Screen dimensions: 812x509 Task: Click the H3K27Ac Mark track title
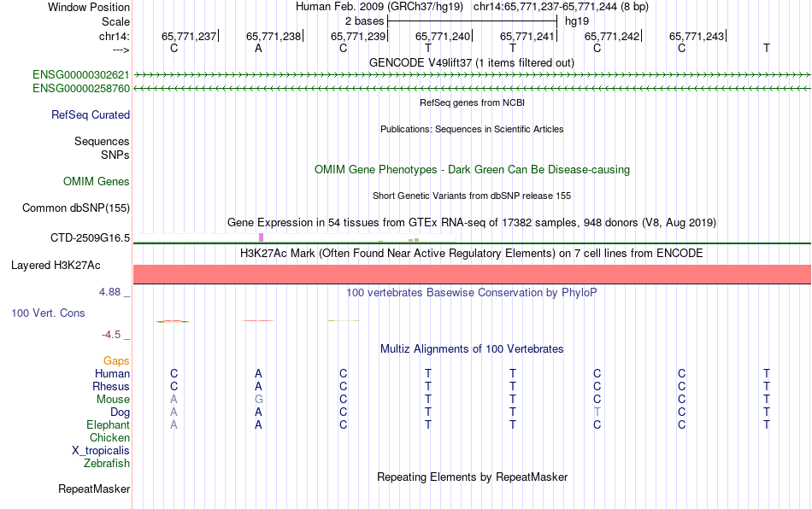pos(472,253)
